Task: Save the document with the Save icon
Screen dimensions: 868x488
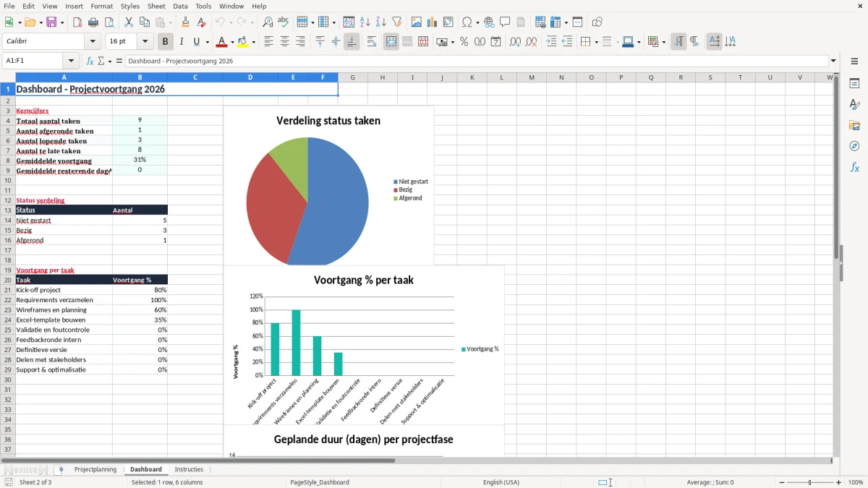Action: coord(51,22)
